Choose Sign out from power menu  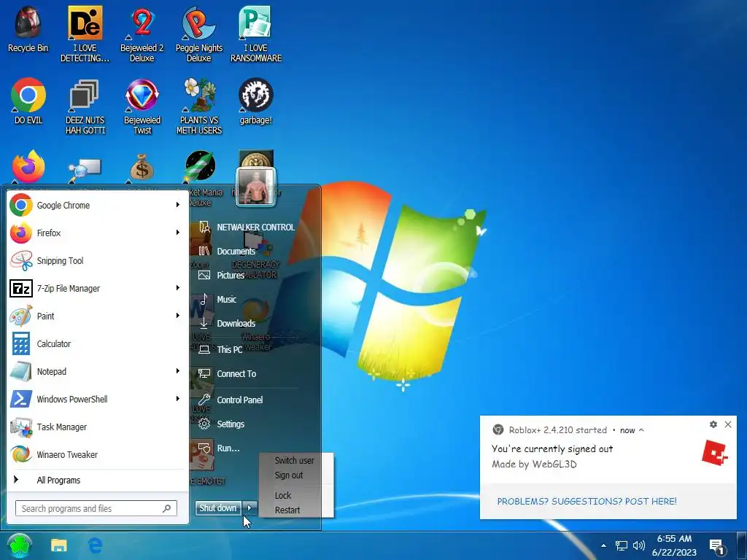tap(289, 475)
